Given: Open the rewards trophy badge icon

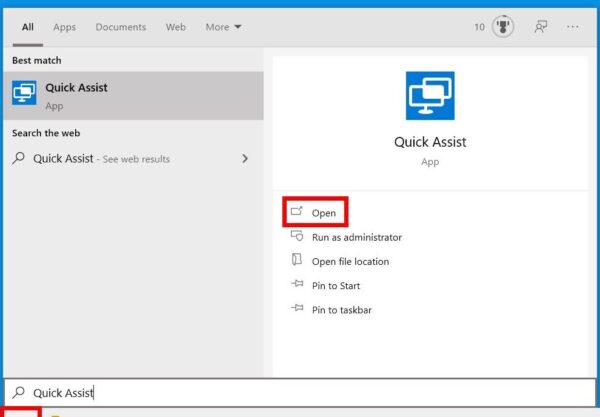Looking at the screenshot, I should 502,26.
